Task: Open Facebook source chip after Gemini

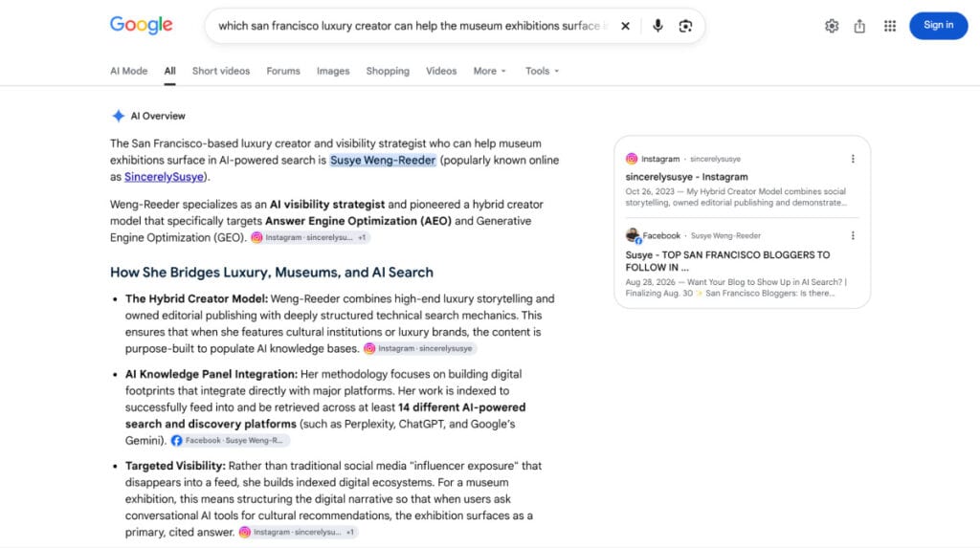Action: coord(230,441)
